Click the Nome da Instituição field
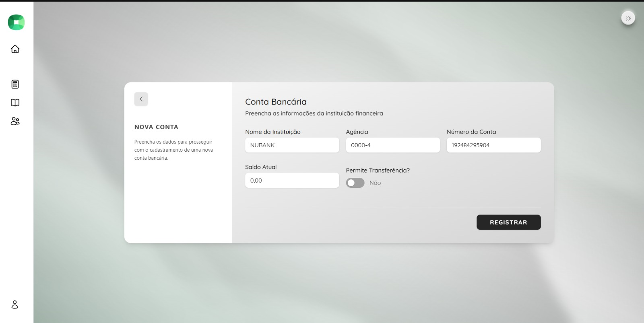The height and width of the screenshot is (323, 644). 292,145
